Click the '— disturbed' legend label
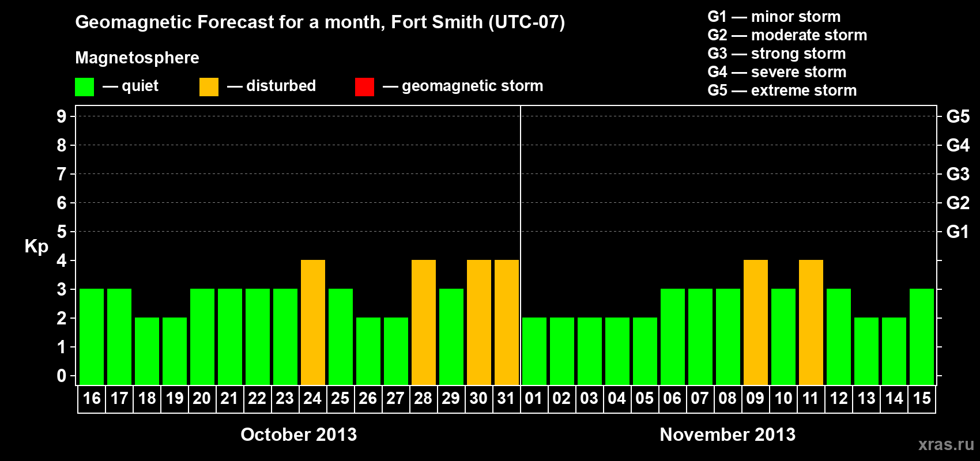Viewport: 980px width, 461px height. [x=272, y=86]
